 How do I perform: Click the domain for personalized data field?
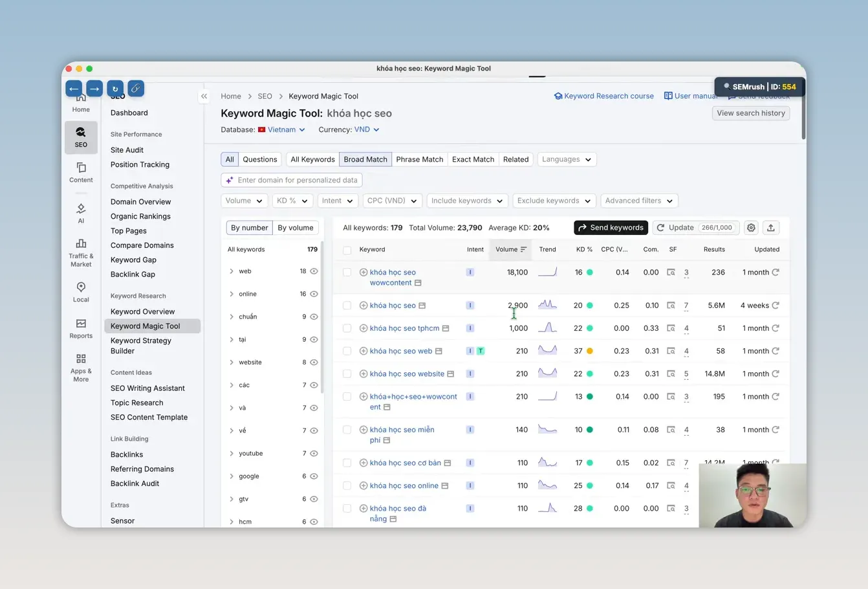(x=292, y=180)
